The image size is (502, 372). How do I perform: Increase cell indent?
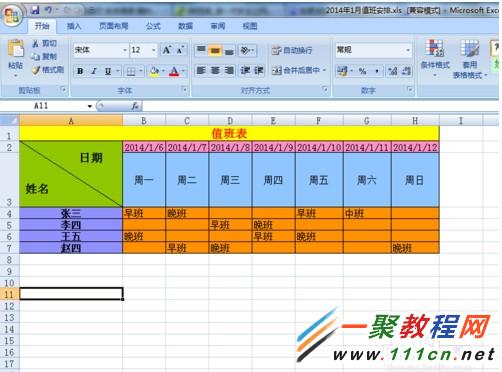[x=259, y=70]
